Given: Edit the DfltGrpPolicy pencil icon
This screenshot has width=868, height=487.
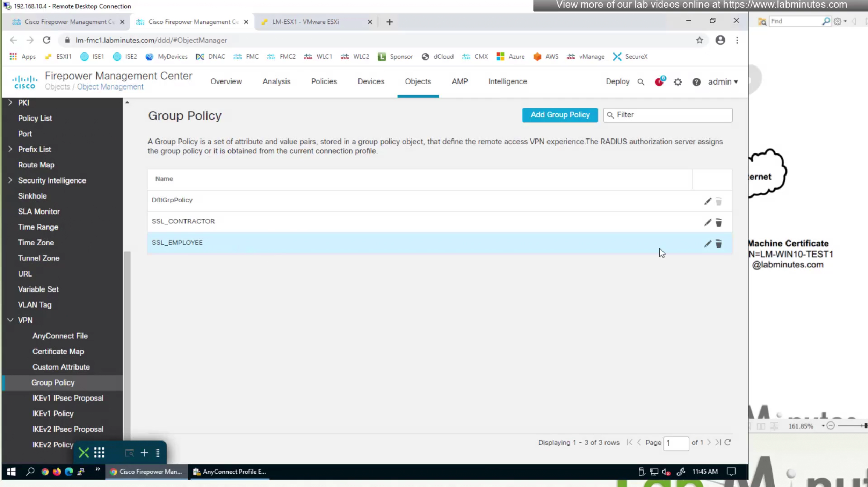Looking at the screenshot, I should click(707, 201).
